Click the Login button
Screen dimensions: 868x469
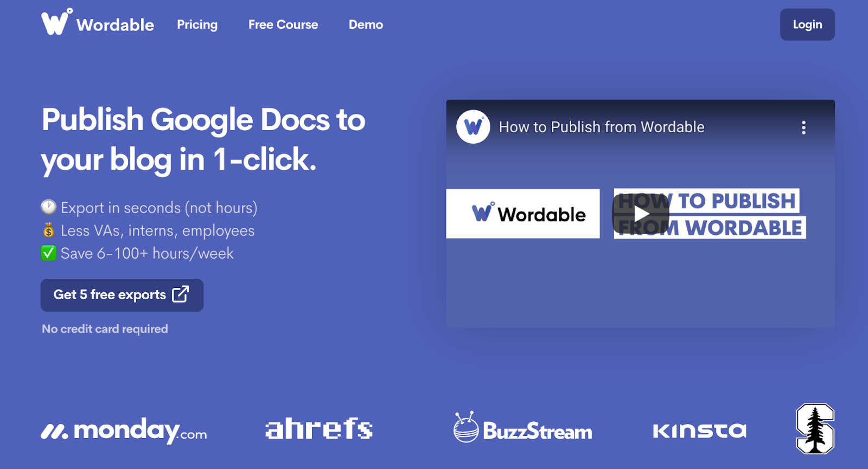807,24
